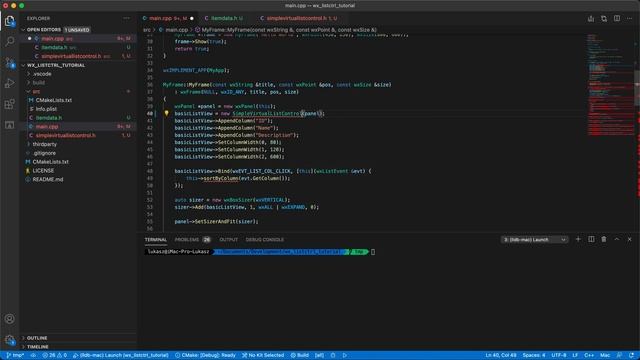Open the Run and Debug view icon

tap(9, 83)
